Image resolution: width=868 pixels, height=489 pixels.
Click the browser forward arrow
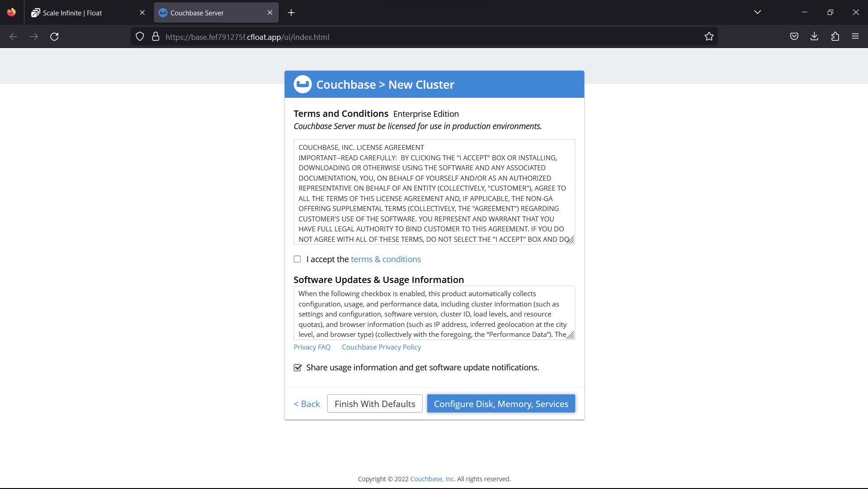[34, 37]
